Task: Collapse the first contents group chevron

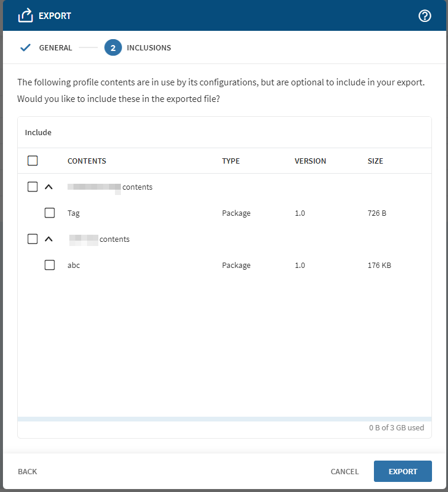Action: coord(49,187)
